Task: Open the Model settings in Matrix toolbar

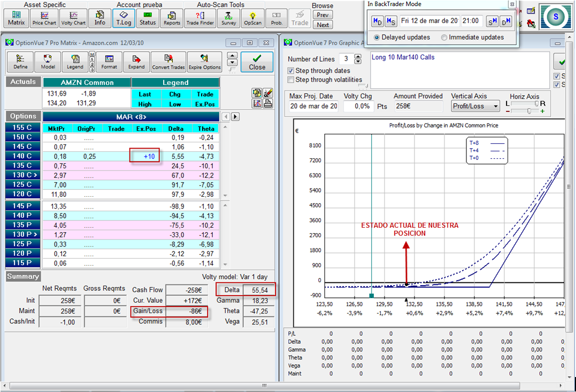Action: pyautogui.click(x=48, y=62)
